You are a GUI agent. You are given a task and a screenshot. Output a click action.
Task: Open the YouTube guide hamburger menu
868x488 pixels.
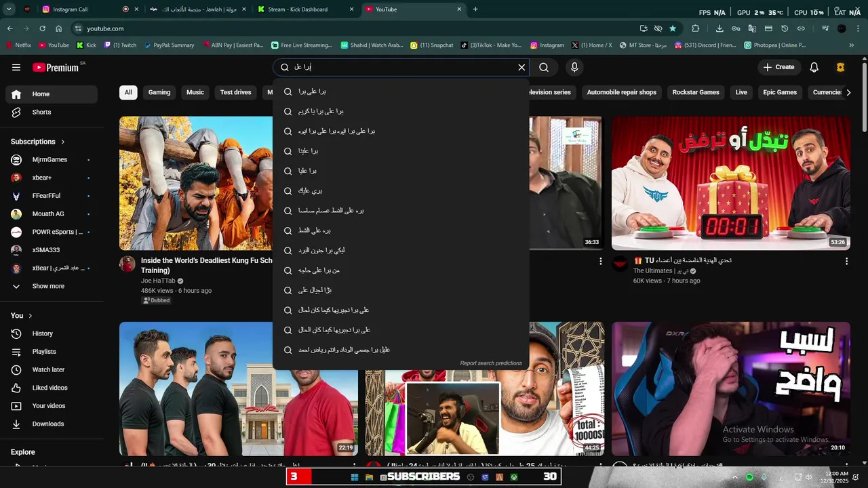click(16, 67)
